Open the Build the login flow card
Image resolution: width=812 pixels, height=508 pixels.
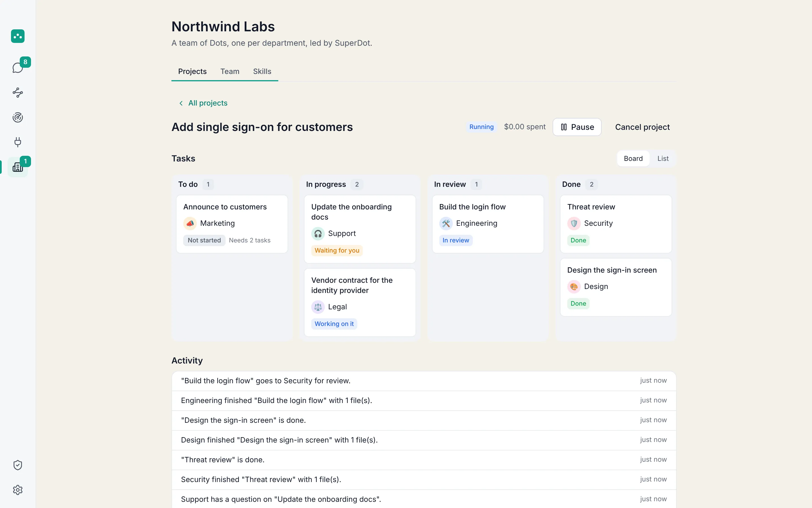coord(488,224)
